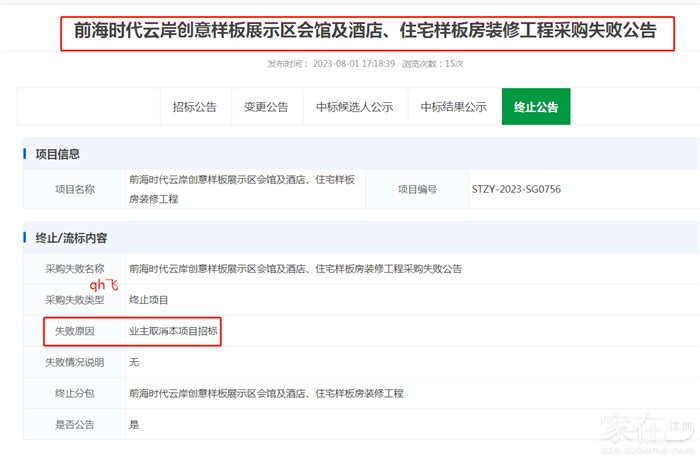Click the 项目名称 label cell
Image resolution: width=700 pixels, height=457 pixels.
coord(75,189)
